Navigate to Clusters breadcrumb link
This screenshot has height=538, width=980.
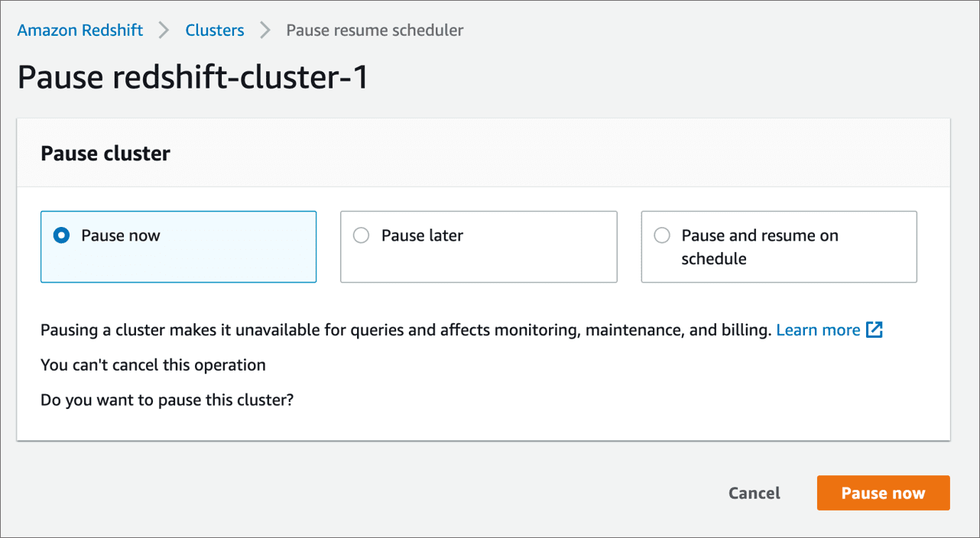215,31
